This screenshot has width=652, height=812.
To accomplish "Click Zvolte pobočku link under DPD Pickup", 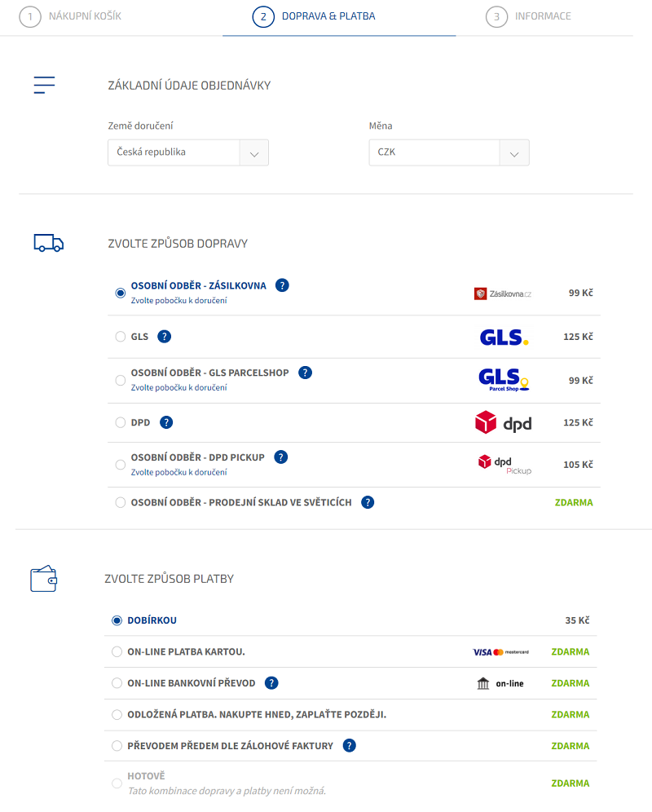I will tap(178, 472).
